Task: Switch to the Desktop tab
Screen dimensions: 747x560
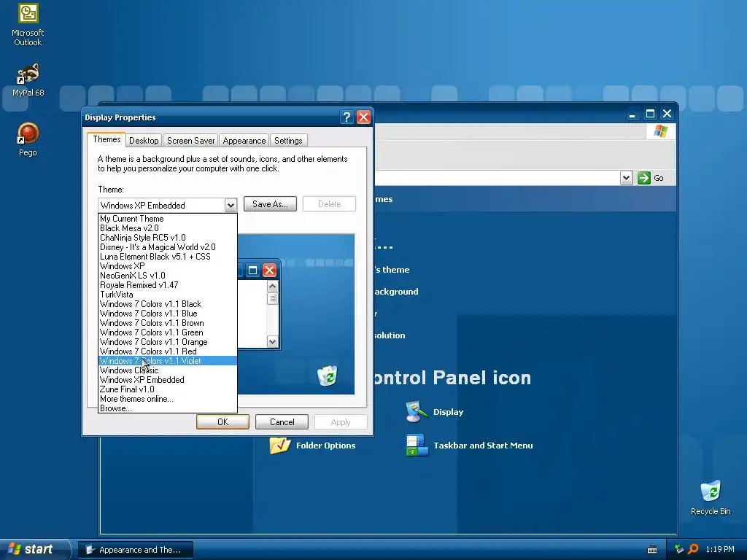Action: [x=144, y=141]
